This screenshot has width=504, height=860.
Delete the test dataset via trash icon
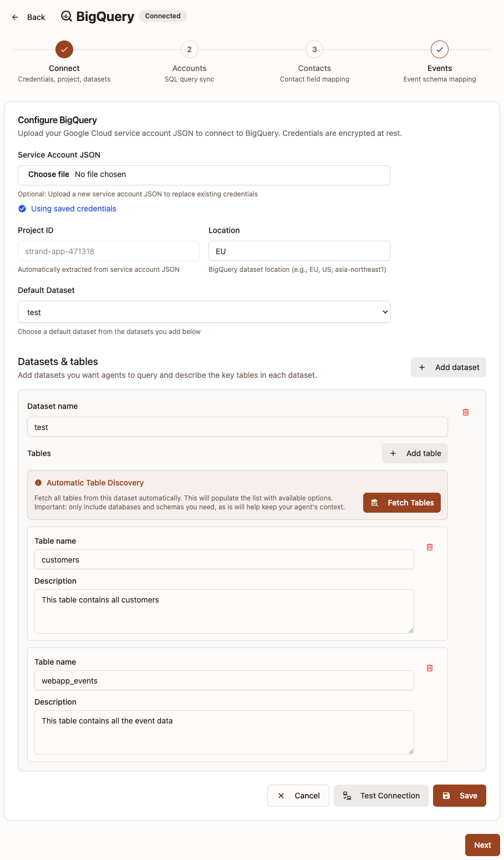tap(465, 412)
